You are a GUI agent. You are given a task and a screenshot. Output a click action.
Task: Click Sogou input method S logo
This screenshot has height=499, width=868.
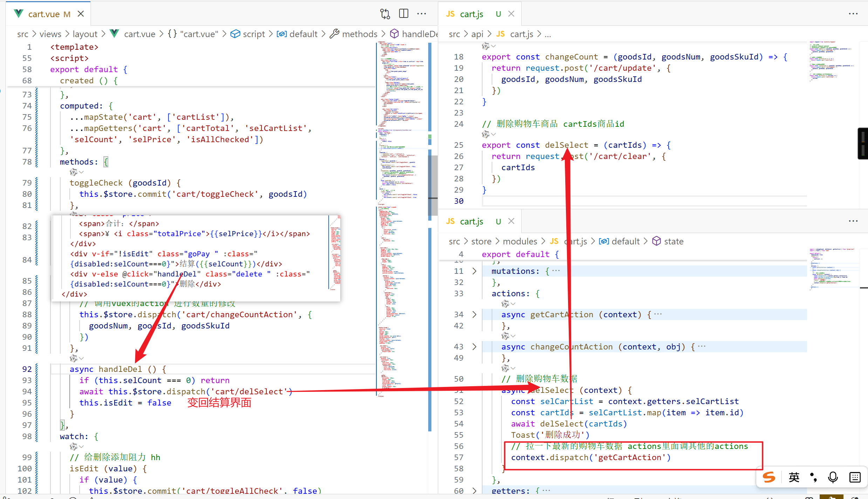tap(769, 477)
